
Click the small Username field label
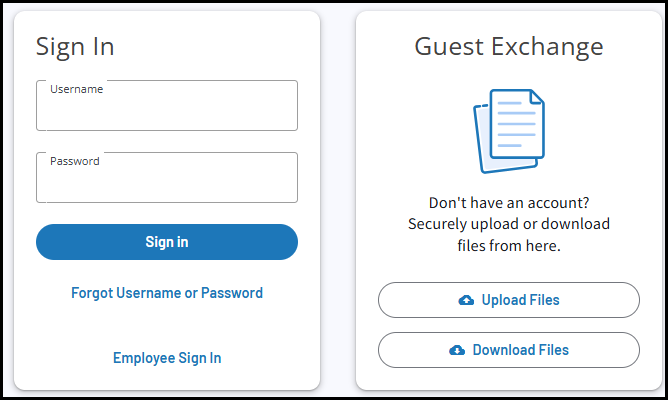coord(77,89)
